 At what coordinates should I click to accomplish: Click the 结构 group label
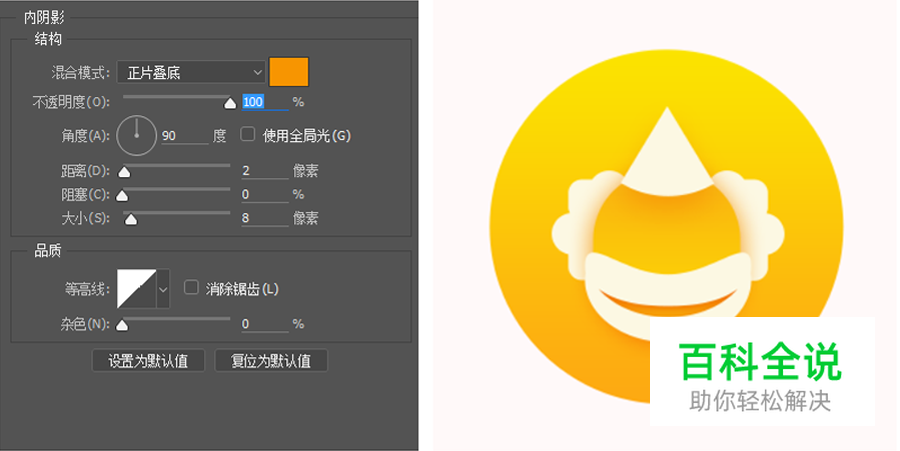pyautogui.click(x=48, y=39)
